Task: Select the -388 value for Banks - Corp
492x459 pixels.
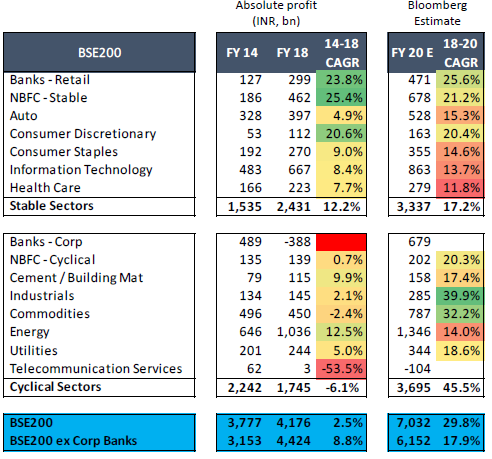Action: [x=297, y=242]
